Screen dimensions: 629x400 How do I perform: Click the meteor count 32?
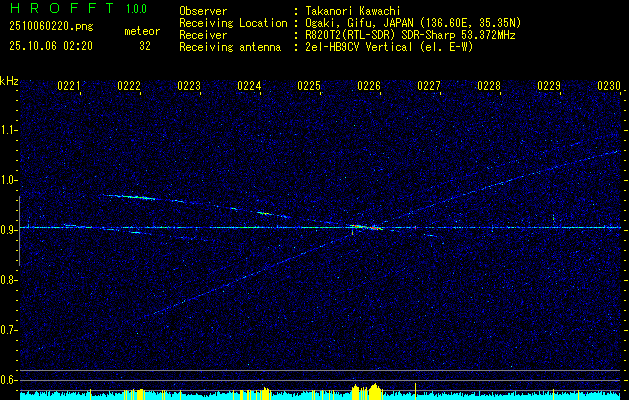coord(145,46)
